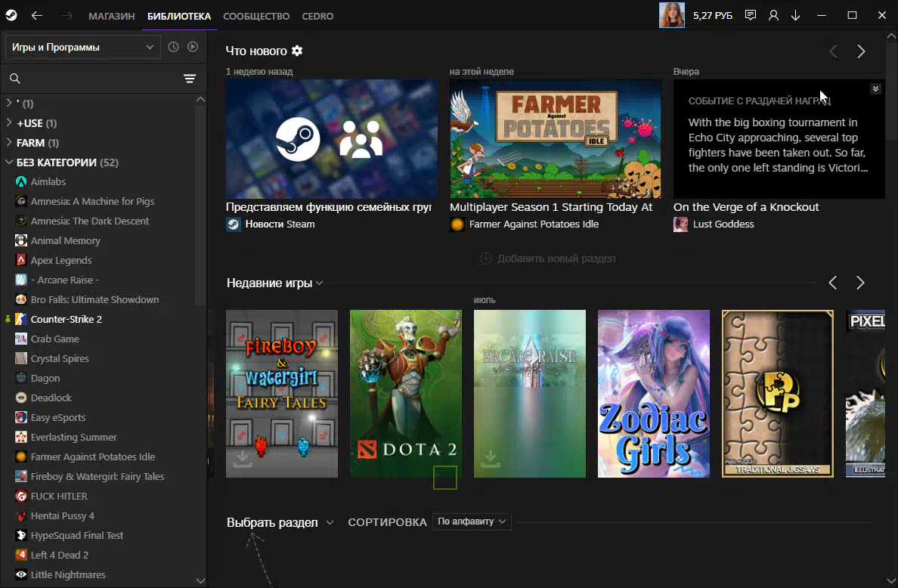Click the library search magnifier icon

15,79
